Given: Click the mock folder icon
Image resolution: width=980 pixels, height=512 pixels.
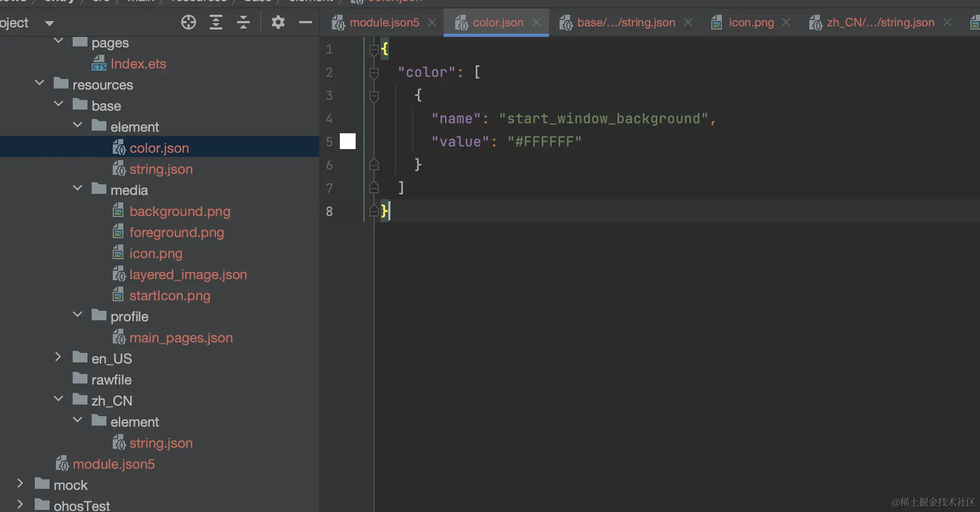Looking at the screenshot, I should tap(42, 484).
